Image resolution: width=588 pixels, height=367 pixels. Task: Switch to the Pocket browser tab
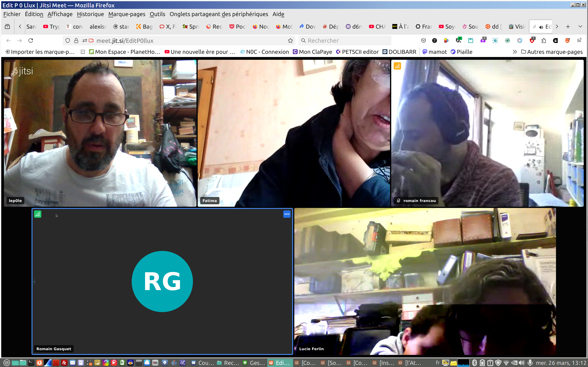tap(238, 26)
